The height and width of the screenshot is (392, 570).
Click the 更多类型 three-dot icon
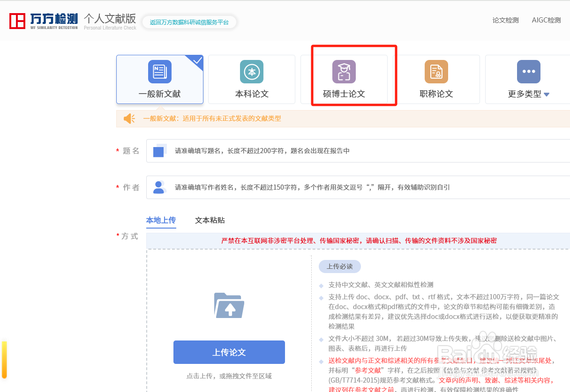[x=528, y=72]
